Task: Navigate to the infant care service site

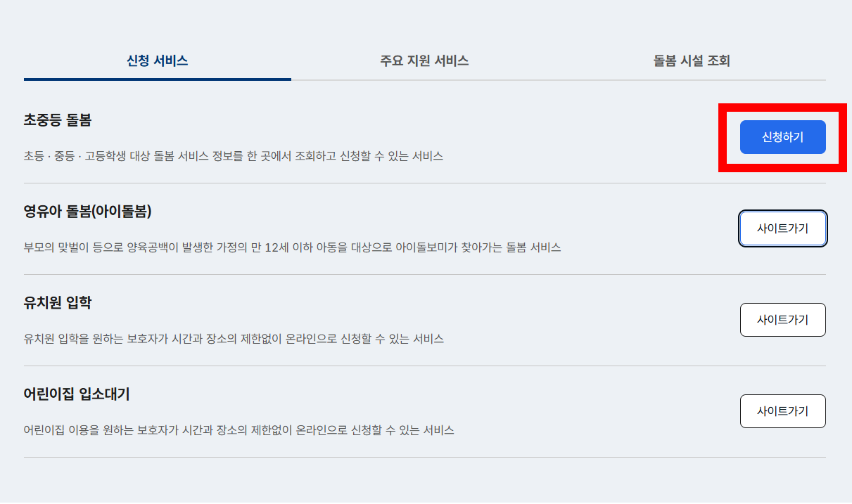Action: [782, 228]
